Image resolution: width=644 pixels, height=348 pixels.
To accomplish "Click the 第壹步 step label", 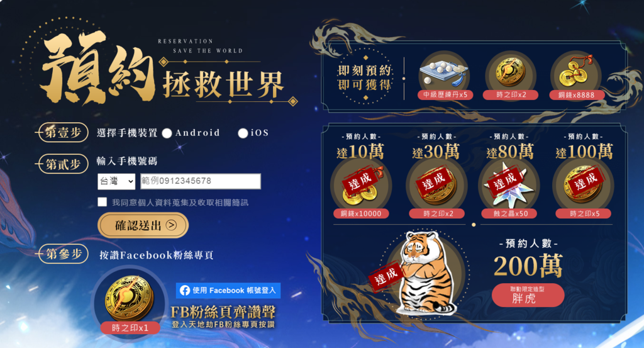I will [62, 132].
